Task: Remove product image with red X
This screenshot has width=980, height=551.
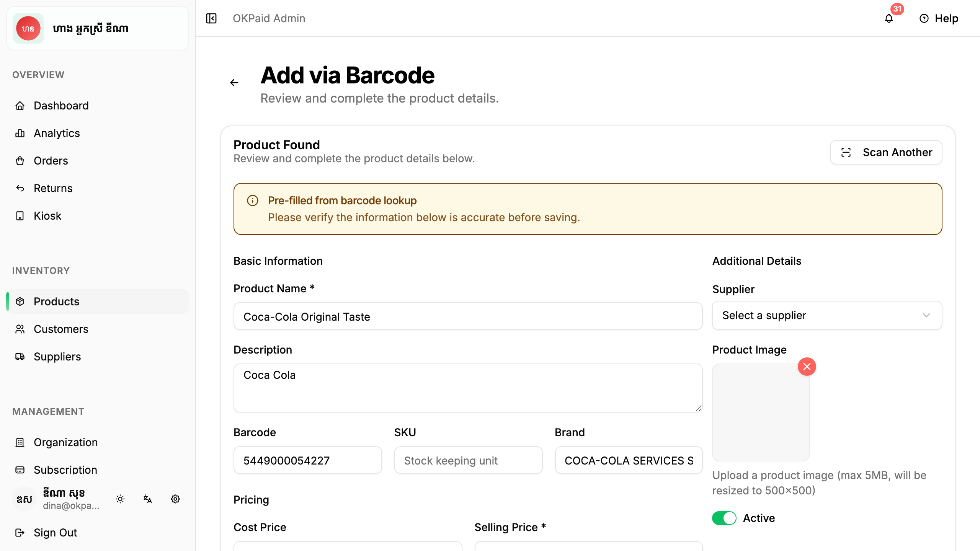Action: pos(807,367)
